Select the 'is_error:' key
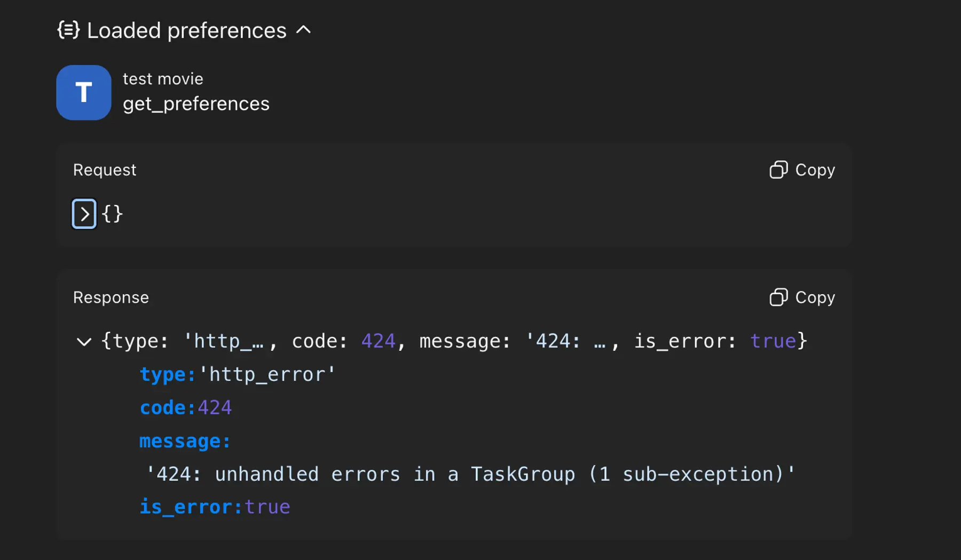Viewport: 961px width, 560px height. (x=191, y=507)
